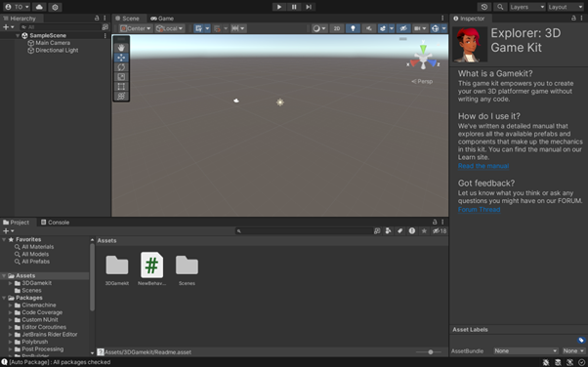The image size is (588, 367).
Task: Open the cloud services button
Action: tap(39, 7)
